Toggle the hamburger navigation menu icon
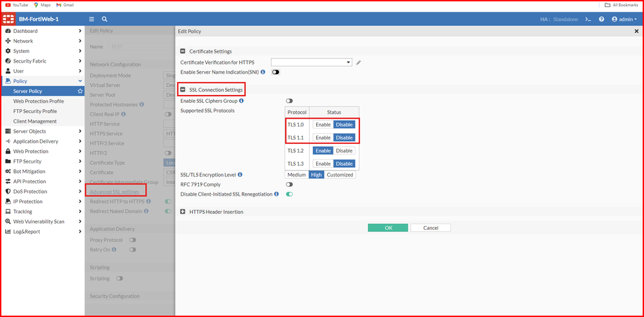Image resolution: width=644 pixels, height=317 pixels. 92,19
